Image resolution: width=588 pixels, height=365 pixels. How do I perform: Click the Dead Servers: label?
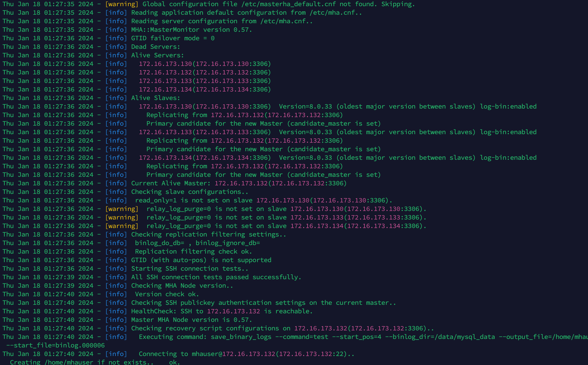point(155,47)
